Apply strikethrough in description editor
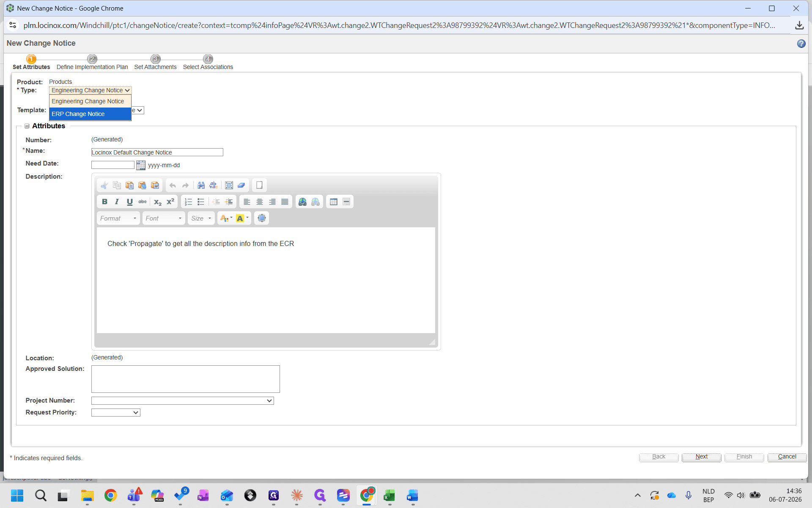 pos(143,202)
